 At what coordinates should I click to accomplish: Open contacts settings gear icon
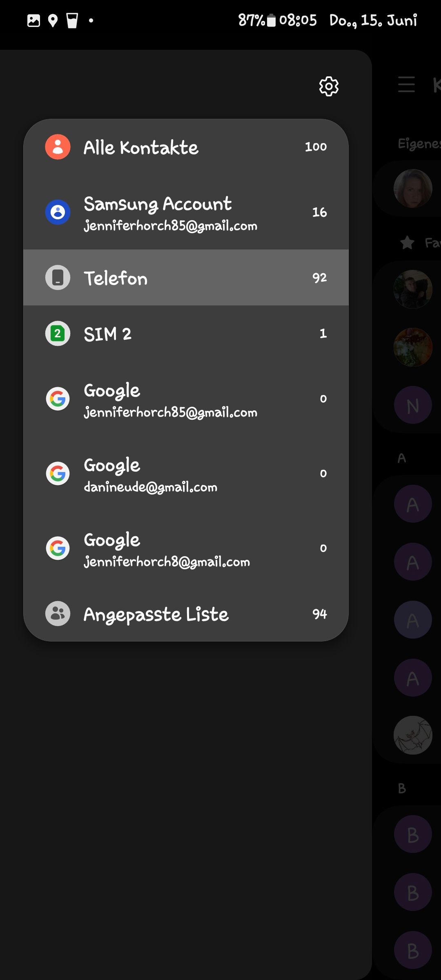tap(329, 86)
